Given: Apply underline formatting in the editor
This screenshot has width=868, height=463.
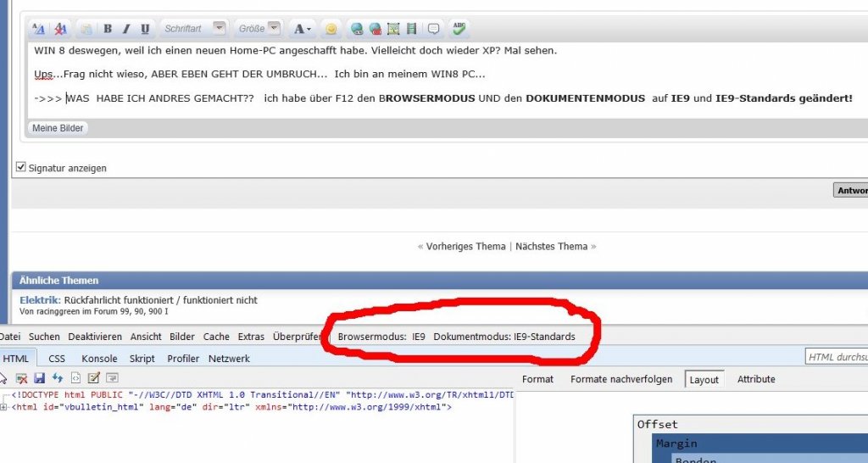Looking at the screenshot, I should [145, 29].
